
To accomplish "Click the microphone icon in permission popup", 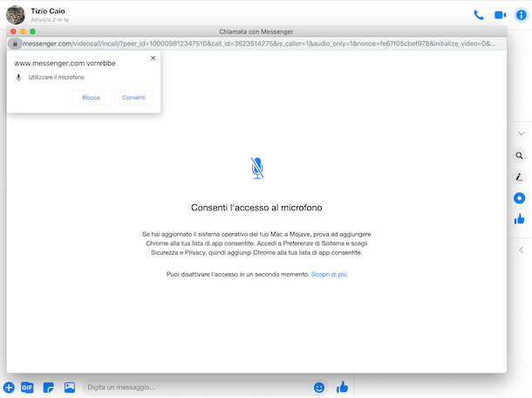I will [x=18, y=78].
